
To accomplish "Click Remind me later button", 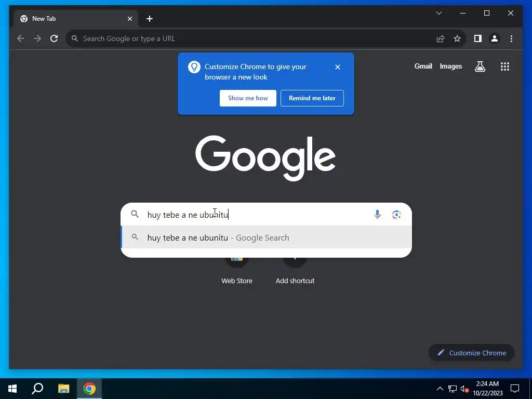I will point(312,98).
